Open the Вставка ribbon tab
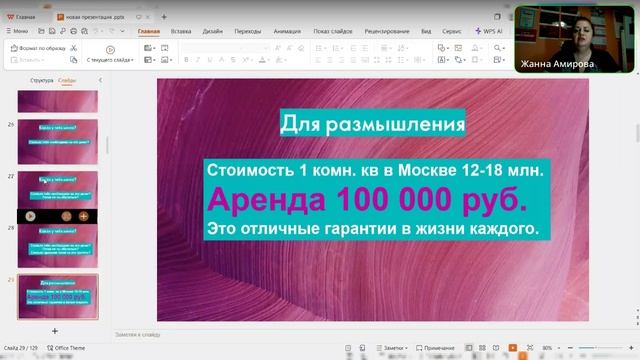The height and width of the screenshot is (360, 640). pyautogui.click(x=181, y=31)
